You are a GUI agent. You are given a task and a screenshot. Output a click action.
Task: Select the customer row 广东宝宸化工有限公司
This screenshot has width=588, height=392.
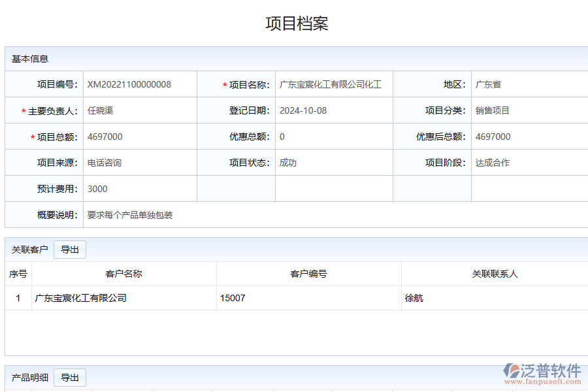click(81, 298)
